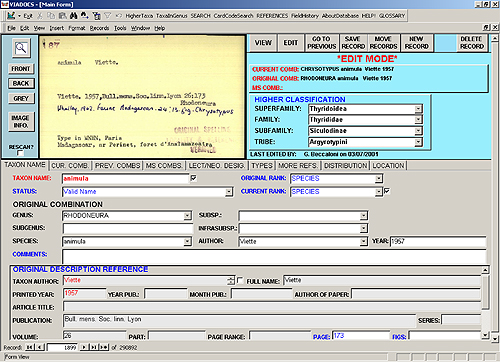Open the SPECIES dropdown list
Viewport: 500px width, 362px height.
tap(188, 241)
